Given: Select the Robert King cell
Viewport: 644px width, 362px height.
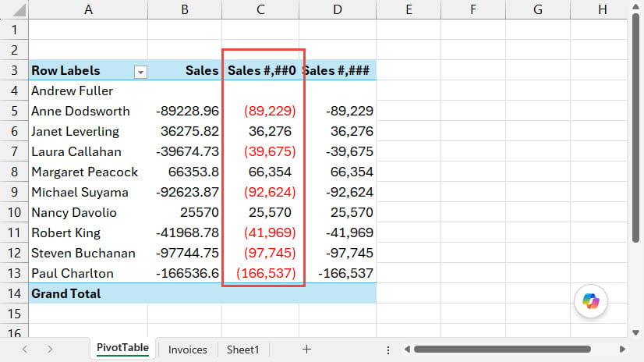Looking at the screenshot, I should click(88, 232).
